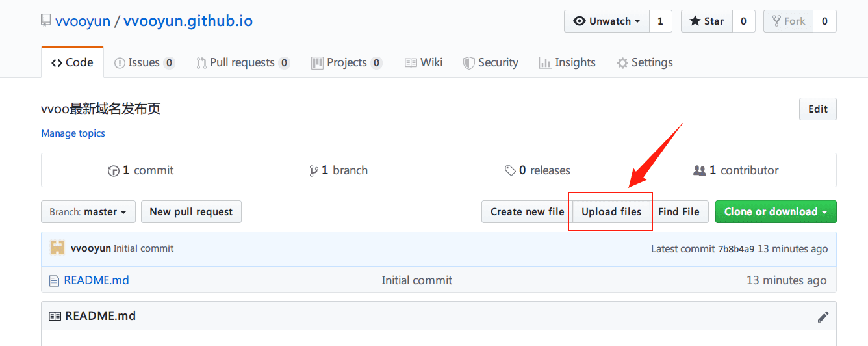The width and height of the screenshot is (868, 346).
Task: Click the Find File button
Action: click(x=679, y=212)
